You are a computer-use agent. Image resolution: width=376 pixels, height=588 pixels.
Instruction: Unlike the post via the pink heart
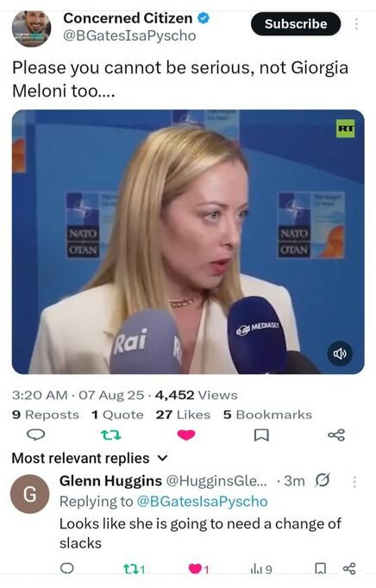click(x=186, y=435)
